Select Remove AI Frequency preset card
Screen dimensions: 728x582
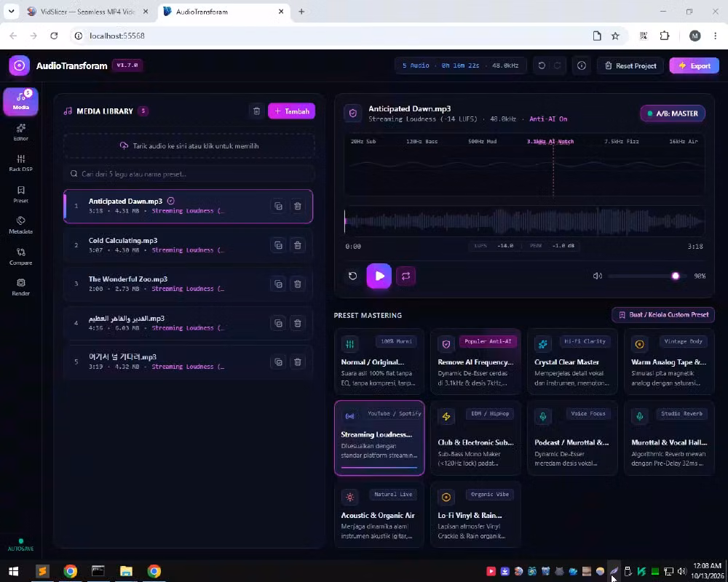pyautogui.click(x=475, y=361)
